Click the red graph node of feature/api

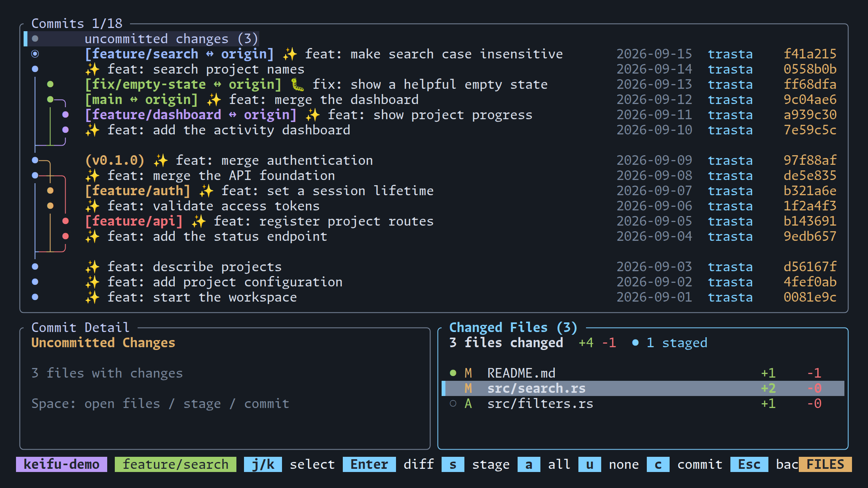coord(66,221)
